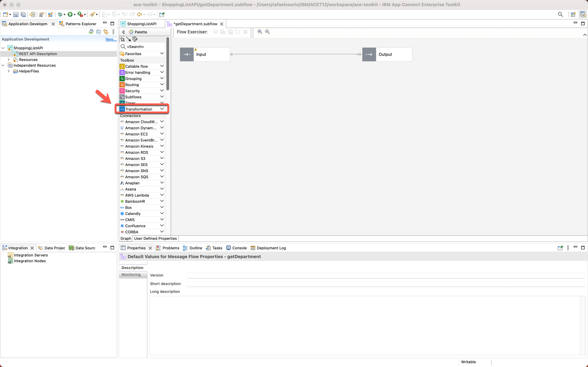Select the Connection tool in the palette

[x=129, y=39]
